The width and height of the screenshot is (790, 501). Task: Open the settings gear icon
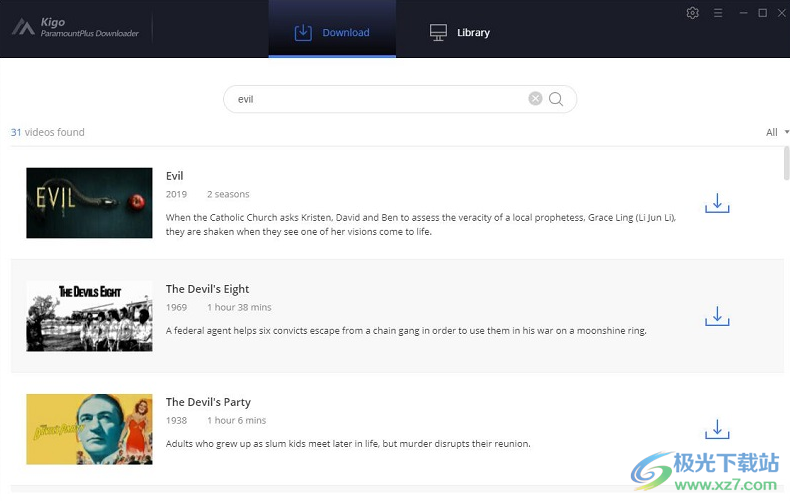[x=692, y=13]
